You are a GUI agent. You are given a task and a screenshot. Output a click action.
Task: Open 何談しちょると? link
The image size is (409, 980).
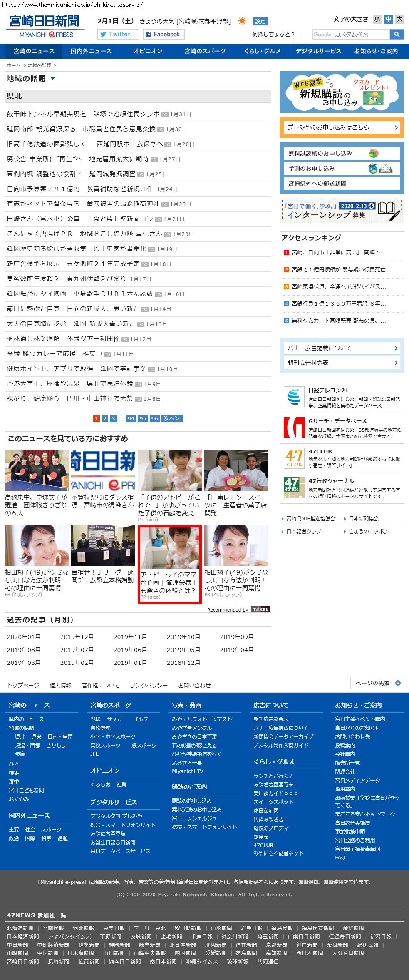click(x=273, y=35)
